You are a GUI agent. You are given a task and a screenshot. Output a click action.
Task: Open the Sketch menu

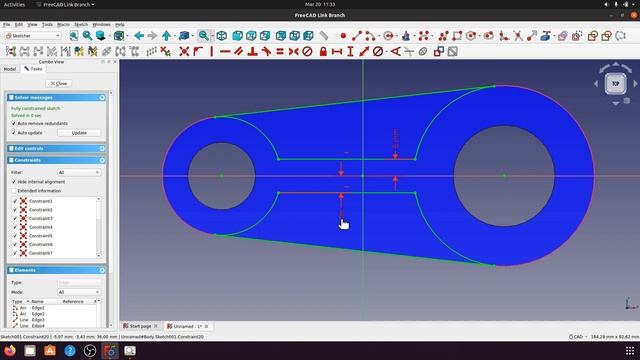click(x=81, y=24)
